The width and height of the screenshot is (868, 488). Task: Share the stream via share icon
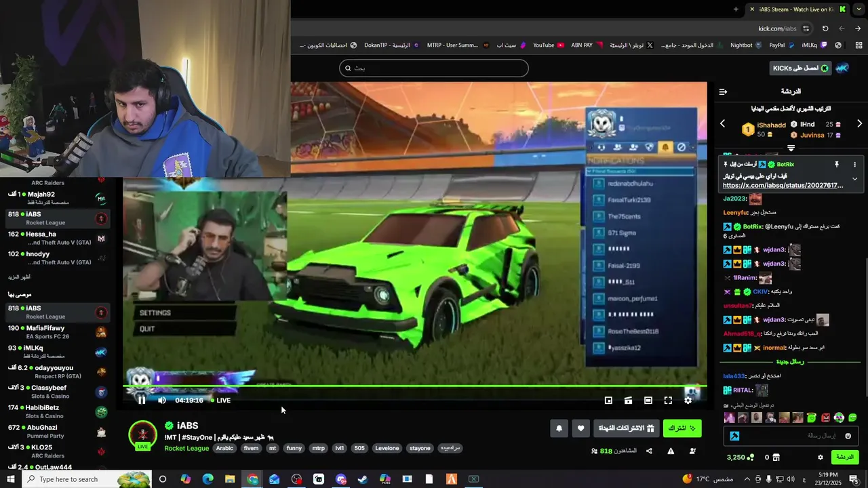[x=649, y=451]
